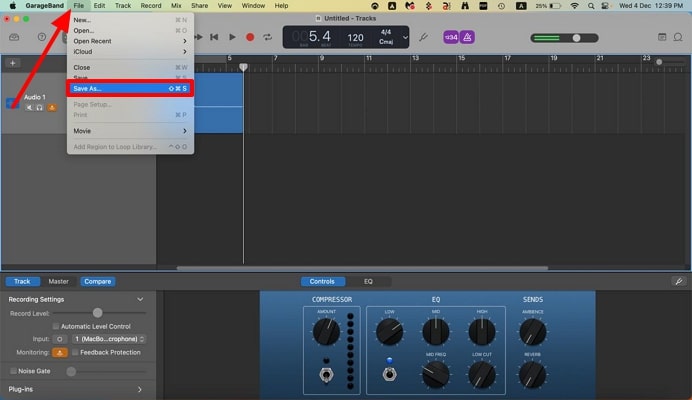Toggle the Cycle loop button
692x400 pixels.
[x=267, y=37]
